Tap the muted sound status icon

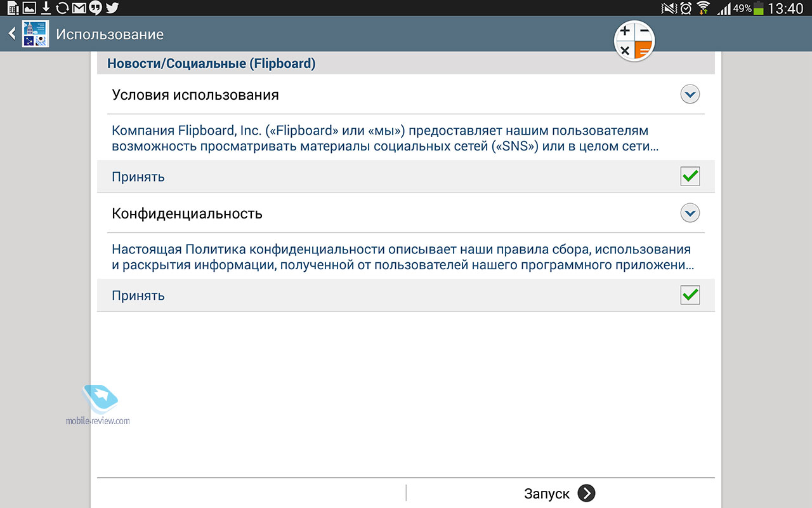(x=669, y=8)
